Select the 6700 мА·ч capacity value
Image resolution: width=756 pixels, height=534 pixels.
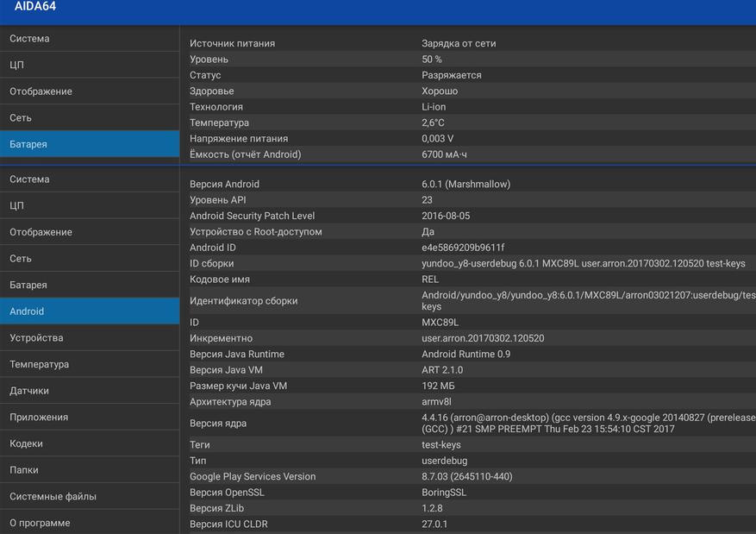click(x=444, y=154)
